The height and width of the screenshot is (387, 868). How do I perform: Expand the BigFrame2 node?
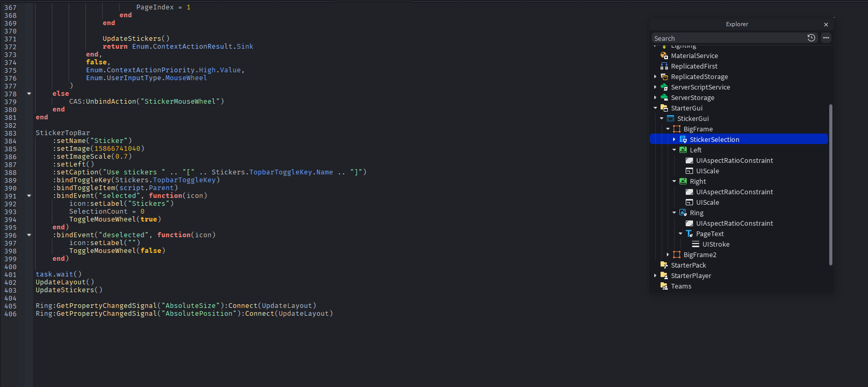[x=668, y=255]
